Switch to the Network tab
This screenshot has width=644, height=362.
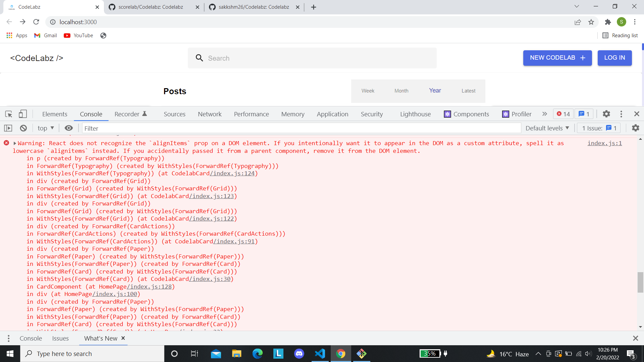coord(210,114)
